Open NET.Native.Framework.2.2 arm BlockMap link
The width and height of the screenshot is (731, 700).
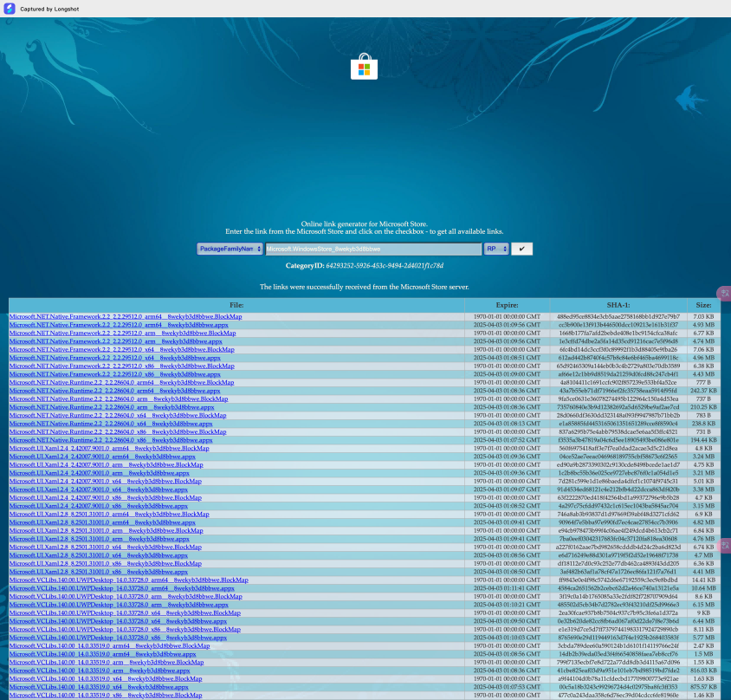pos(123,333)
